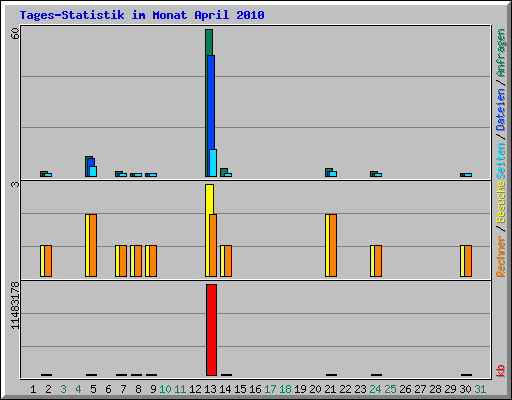Click the Dateien legend label
This screenshot has width=512, height=400.
[x=500, y=110]
